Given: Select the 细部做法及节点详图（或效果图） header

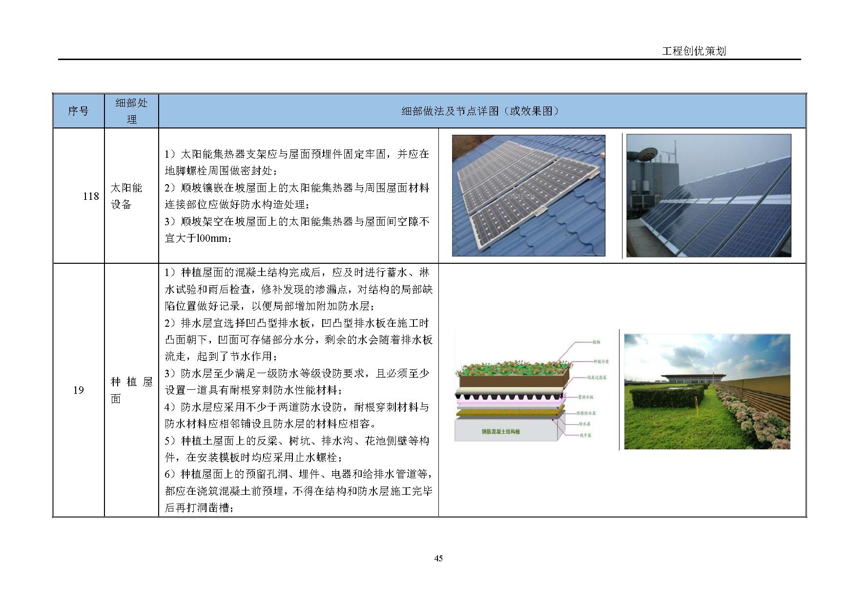Looking at the screenshot, I should (x=478, y=111).
